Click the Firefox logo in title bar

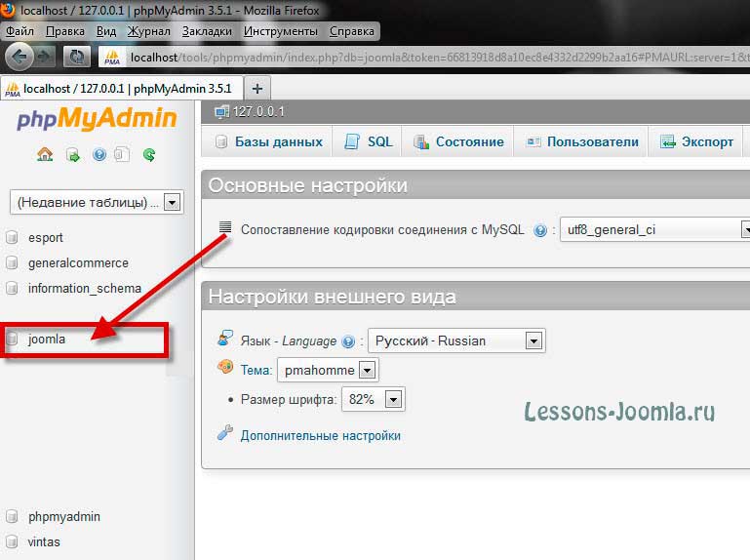(8, 9)
